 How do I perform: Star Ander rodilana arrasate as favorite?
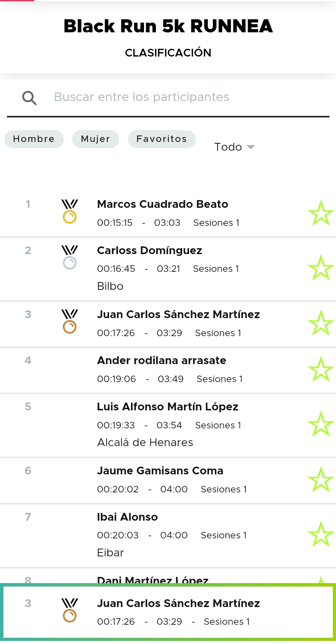tap(321, 369)
